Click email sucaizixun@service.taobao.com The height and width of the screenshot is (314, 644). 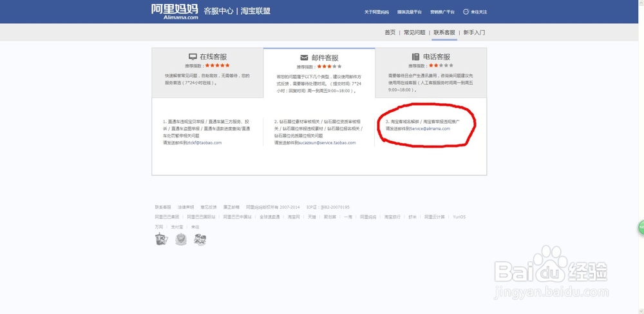(x=328, y=142)
